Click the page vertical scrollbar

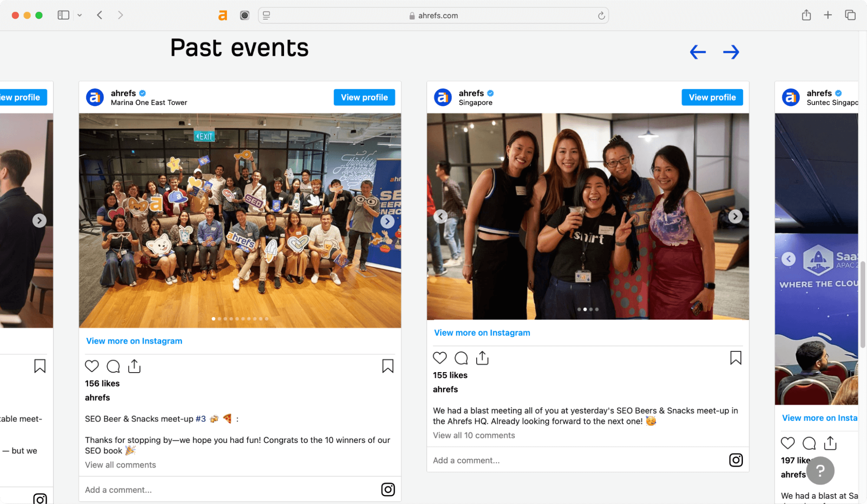863,304
